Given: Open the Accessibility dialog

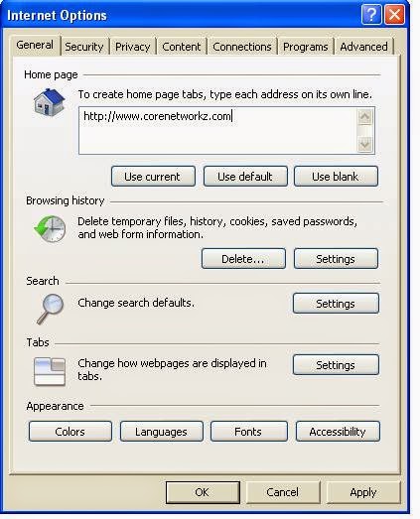Looking at the screenshot, I should click(x=338, y=432).
